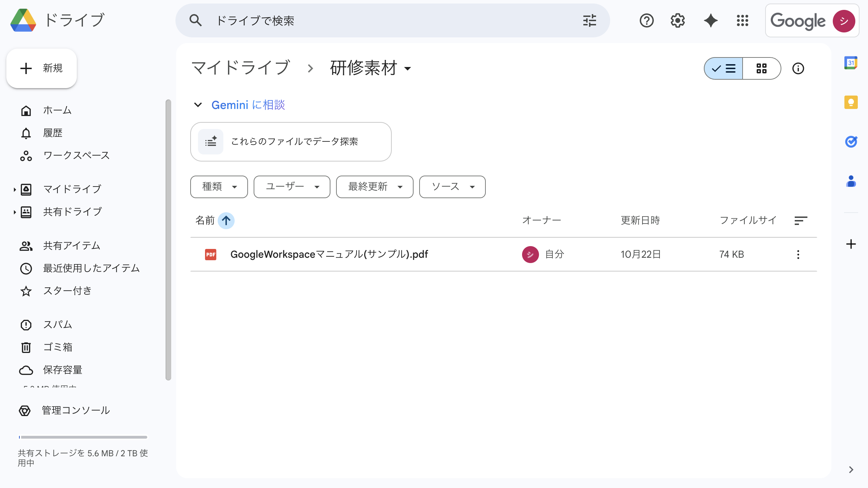Open the Google apps grid launcher

click(x=743, y=20)
